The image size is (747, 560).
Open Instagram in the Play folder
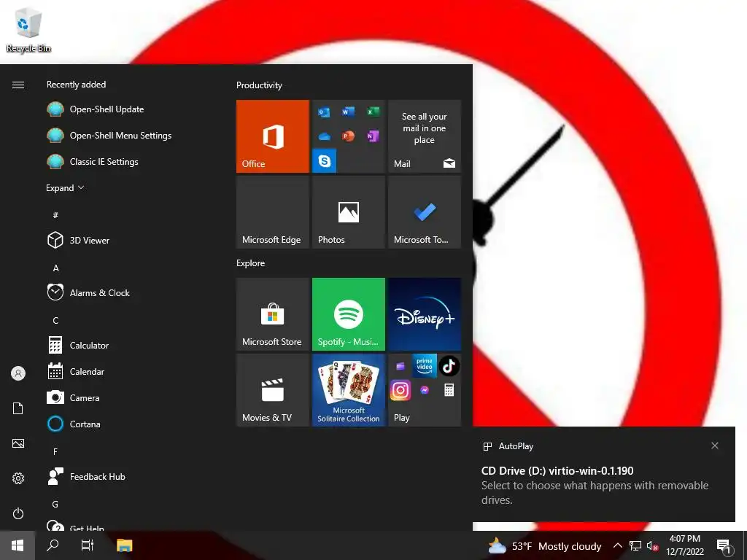[x=400, y=391]
